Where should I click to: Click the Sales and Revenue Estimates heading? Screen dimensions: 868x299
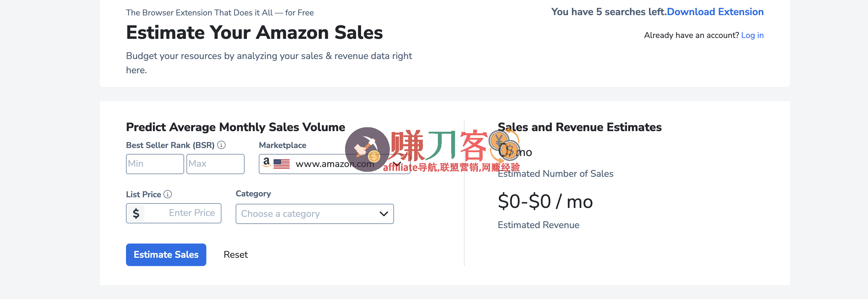tap(580, 127)
